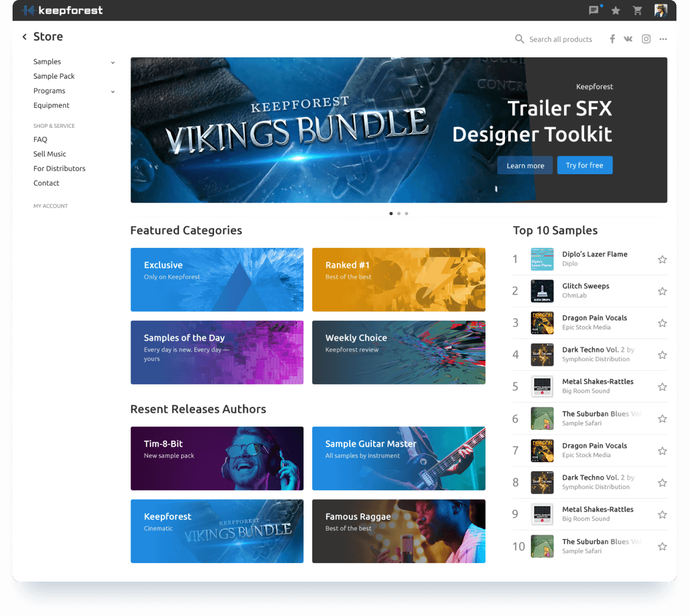The width and height of the screenshot is (689, 616).
Task: Star the rank 10 Suburban Blues
Action: [662, 547]
